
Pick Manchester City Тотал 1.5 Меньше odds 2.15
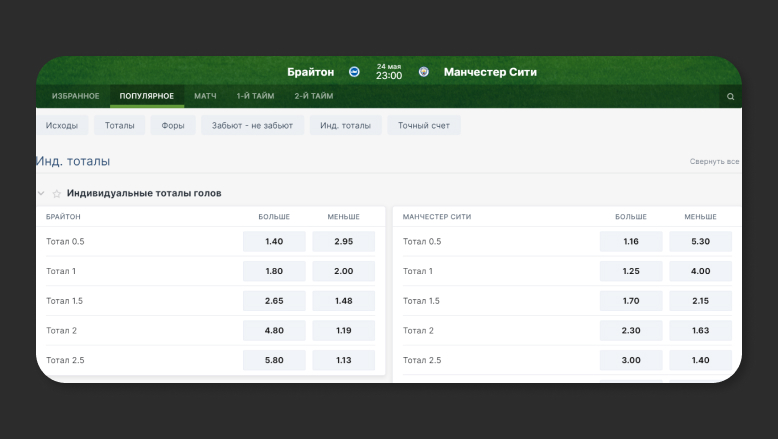[700, 301]
